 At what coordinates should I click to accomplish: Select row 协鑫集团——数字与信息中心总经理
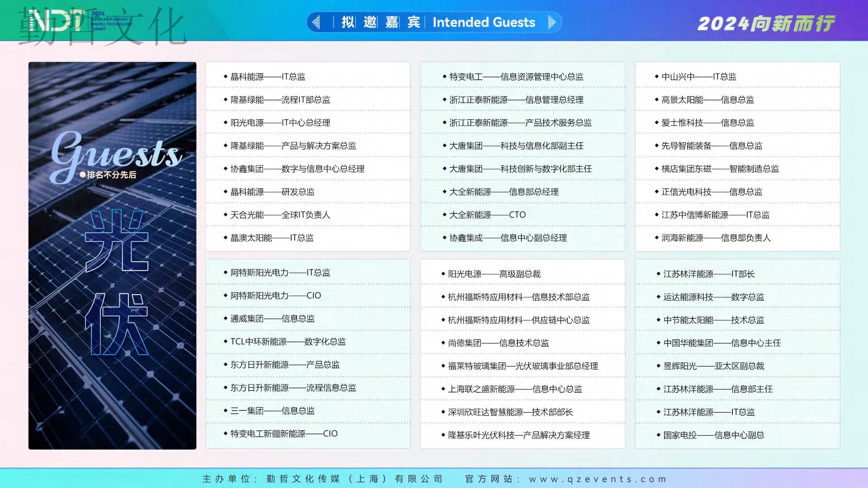coord(308,169)
